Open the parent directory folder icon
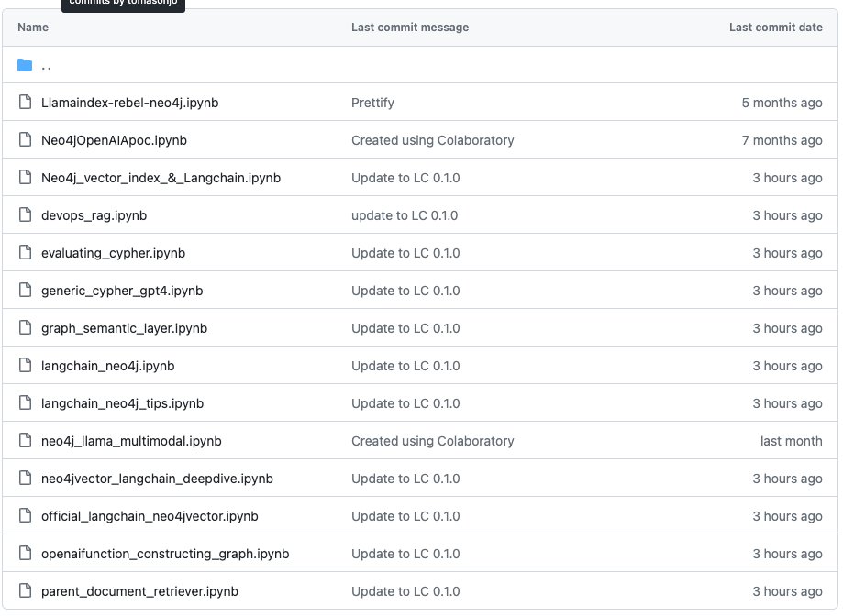843x616 pixels. [x=25, y=65]
